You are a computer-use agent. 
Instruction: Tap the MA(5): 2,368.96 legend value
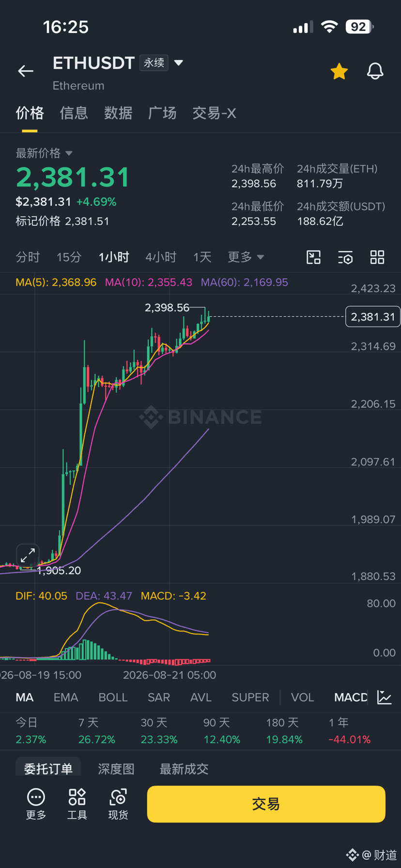coord(56,282)
